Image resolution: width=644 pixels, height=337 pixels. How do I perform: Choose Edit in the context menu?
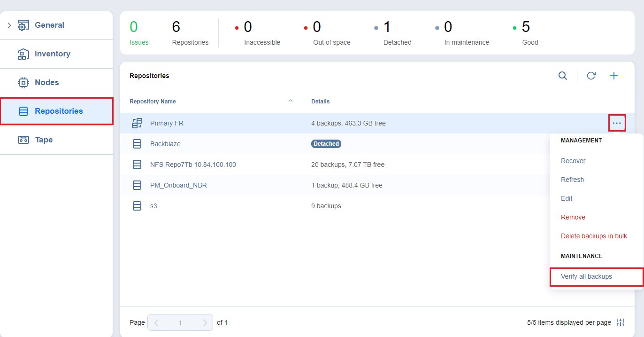click(566, 198)
